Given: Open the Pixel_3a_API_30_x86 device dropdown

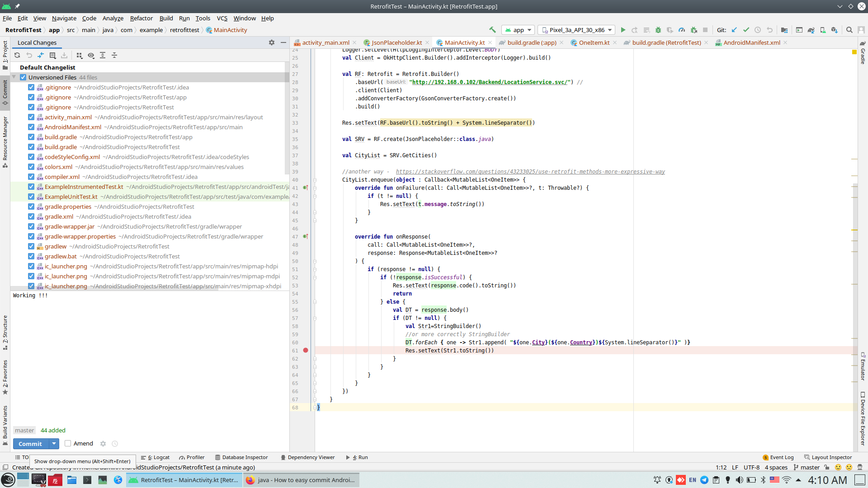Looking at the screenshot, I should (x=577, y=30).
